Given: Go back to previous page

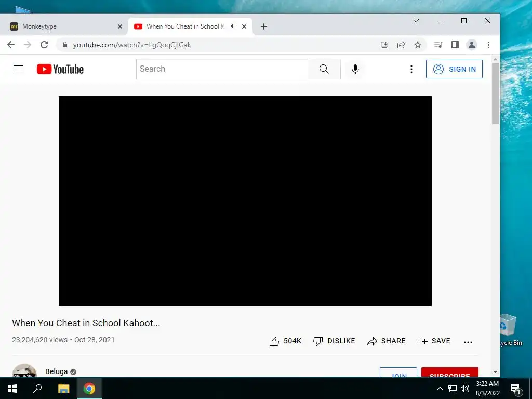Looking at the screenshot, I should 11,45.
